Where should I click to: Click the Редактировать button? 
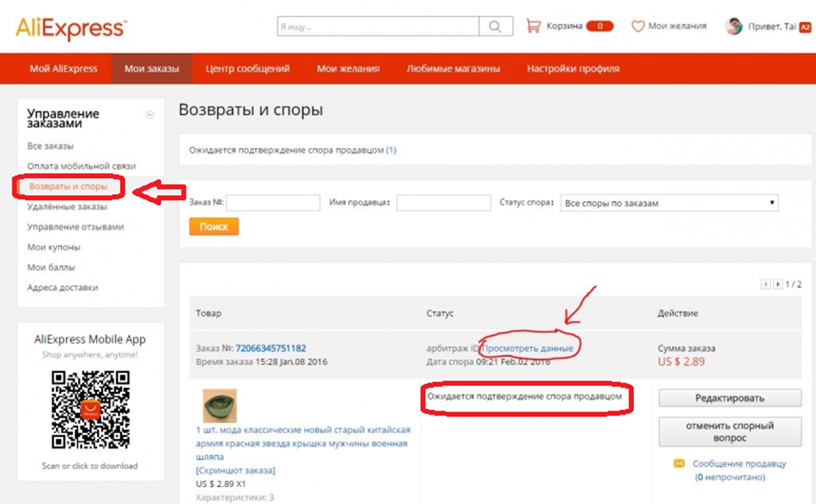[x=730, y=398]
